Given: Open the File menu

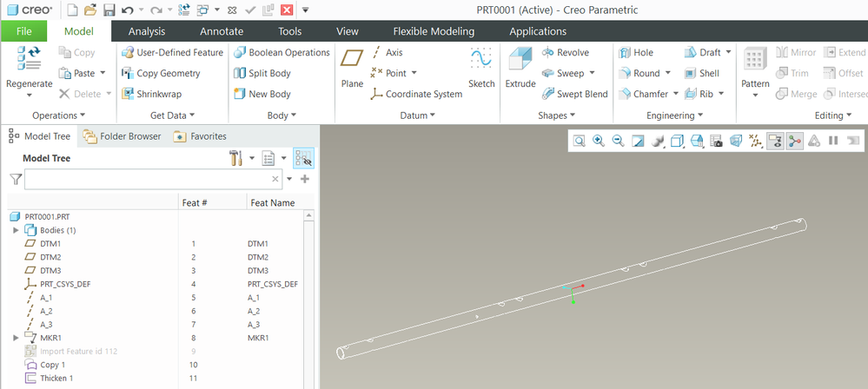Looking at the screenshot, I should [24, 31].
